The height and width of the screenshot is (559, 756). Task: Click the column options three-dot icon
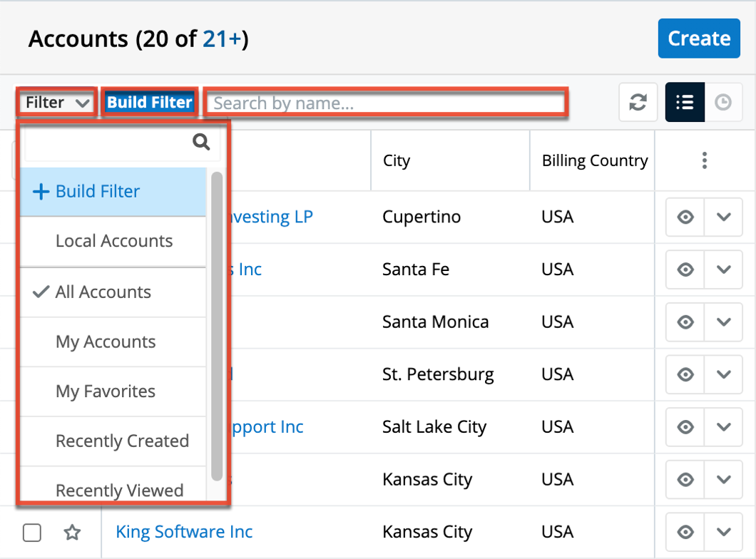click(x=704, y=160)
